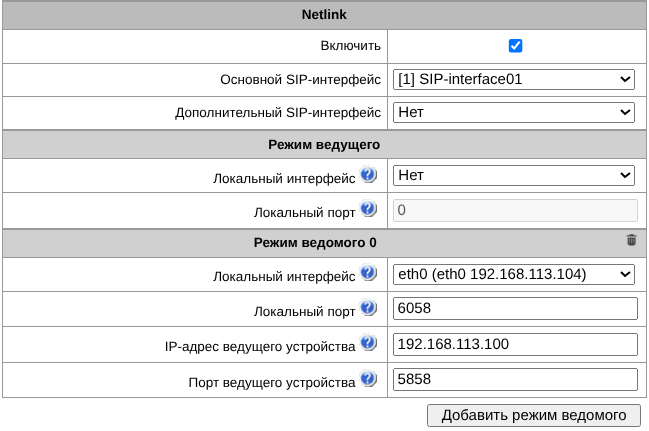Image resolution: width=649 pixels, height=431 pixels.
Task: Open master mode Локальный интерфейс dropdown
Action: (x=514, y=176)
